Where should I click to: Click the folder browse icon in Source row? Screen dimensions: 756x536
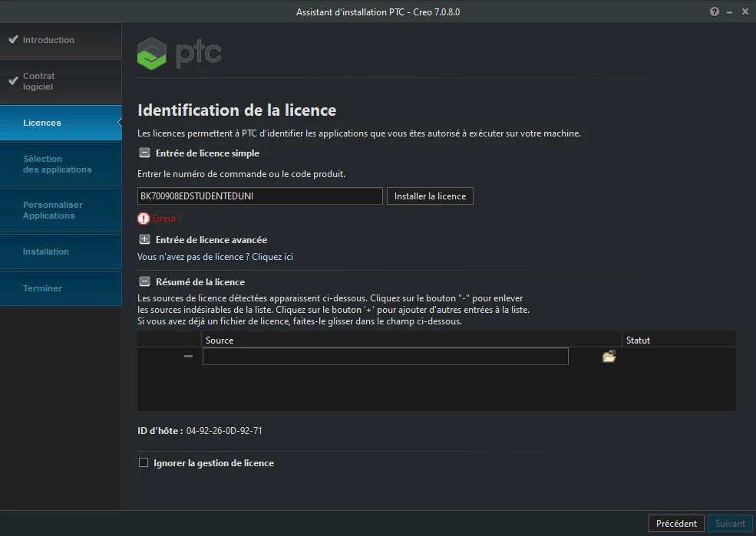tap(609, 357)
